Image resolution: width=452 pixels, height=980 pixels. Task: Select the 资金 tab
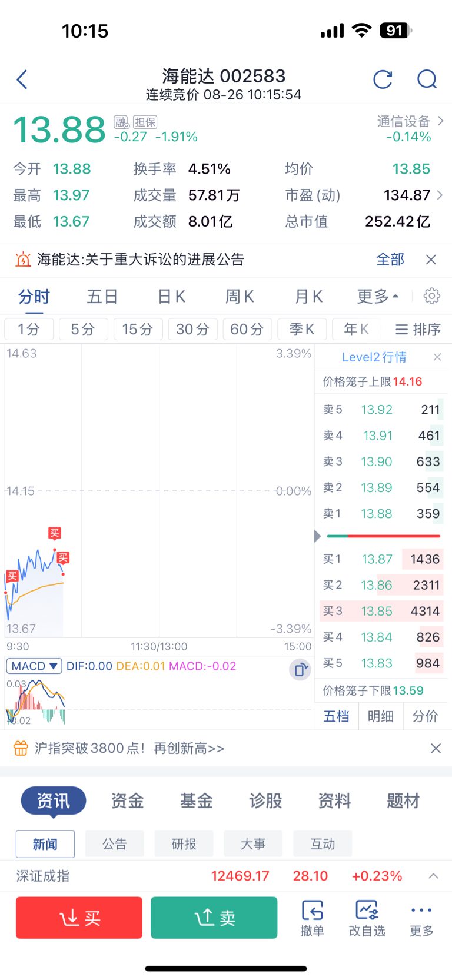tap(128, 801)
